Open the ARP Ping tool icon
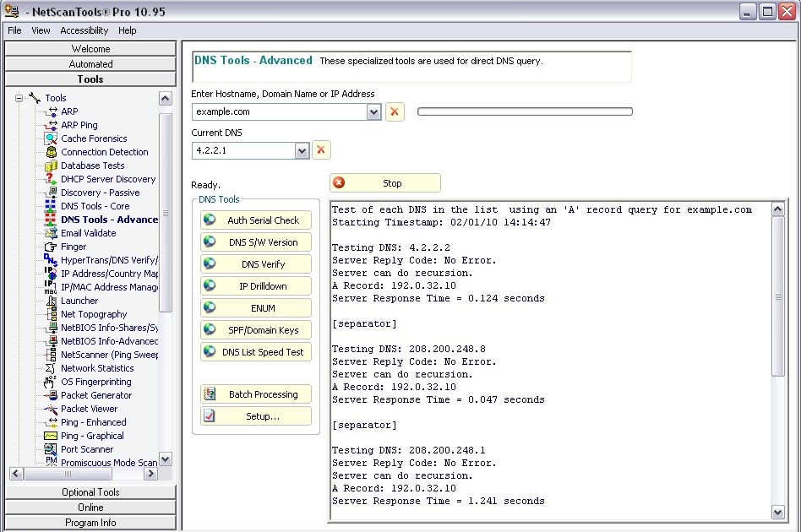801x532 pixels. (51, 125)
